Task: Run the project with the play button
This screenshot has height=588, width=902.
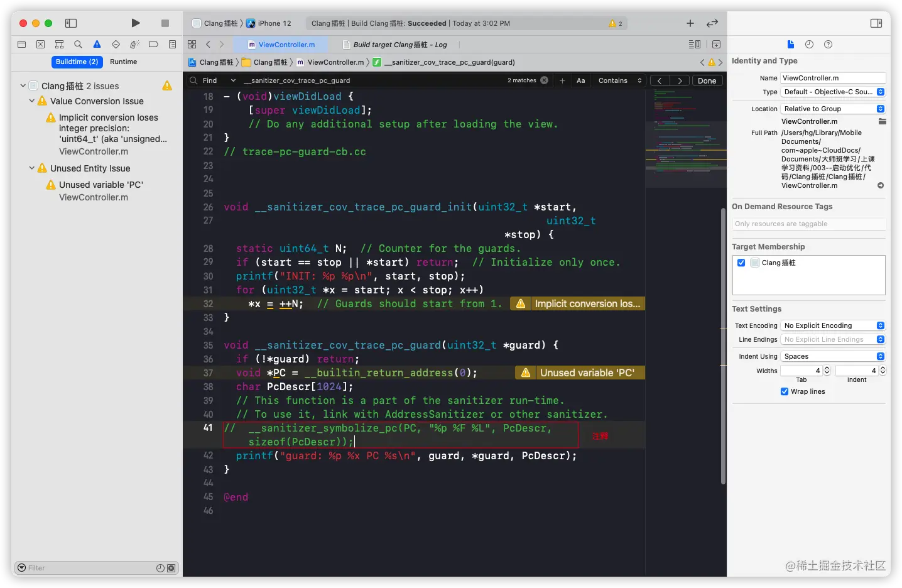Action: 136,23
